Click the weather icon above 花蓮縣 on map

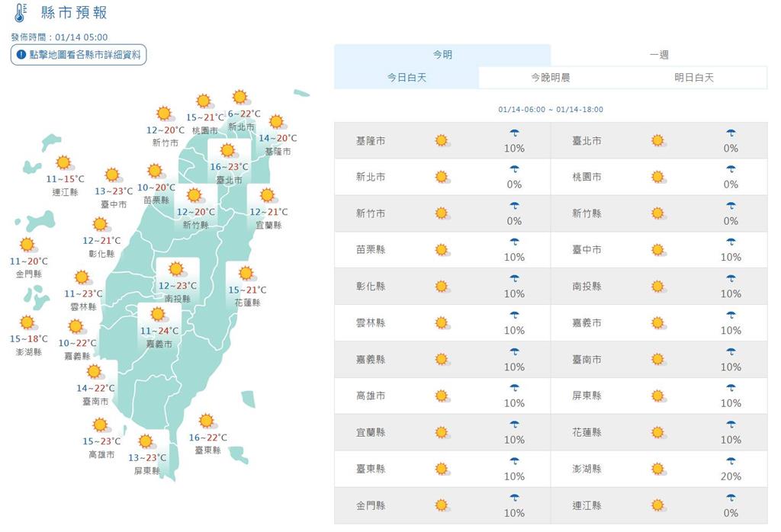(x=246, y=273)
